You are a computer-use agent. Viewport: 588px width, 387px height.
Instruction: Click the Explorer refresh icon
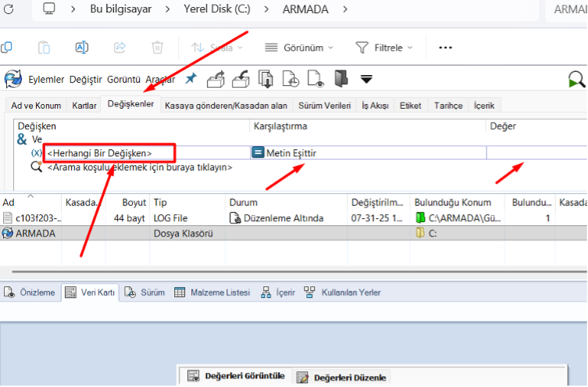[x=9, y=9]
